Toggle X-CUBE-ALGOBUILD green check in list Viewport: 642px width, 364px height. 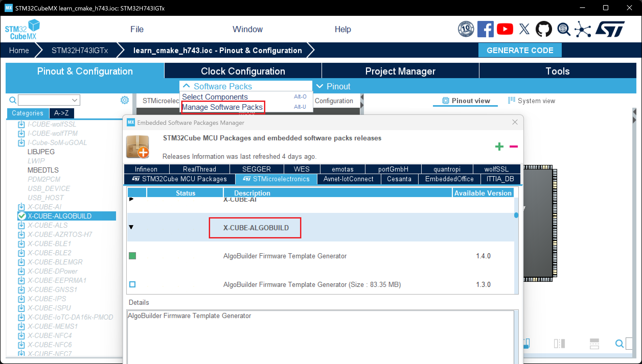click(x=22, y=216)
